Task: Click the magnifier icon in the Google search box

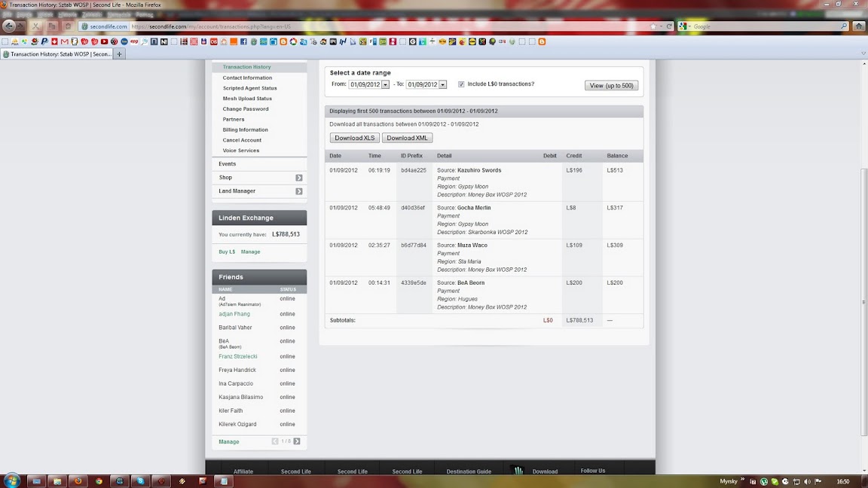Action: coord(844,26)
